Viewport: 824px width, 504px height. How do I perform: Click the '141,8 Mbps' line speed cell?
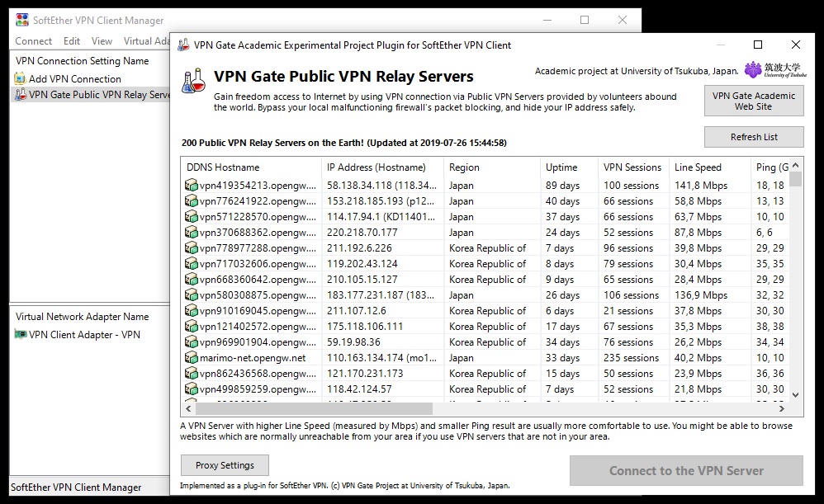click(x=701, y=186)
